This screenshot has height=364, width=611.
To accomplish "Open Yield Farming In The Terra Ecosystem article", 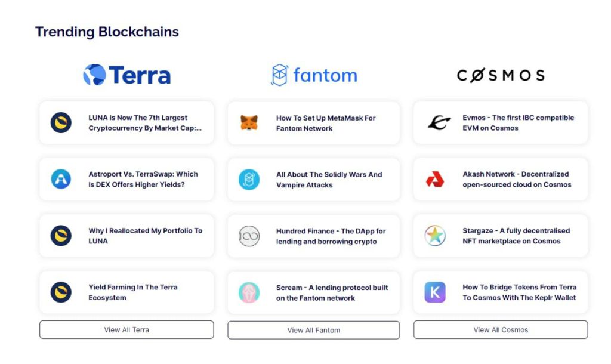I will point(126,292).
